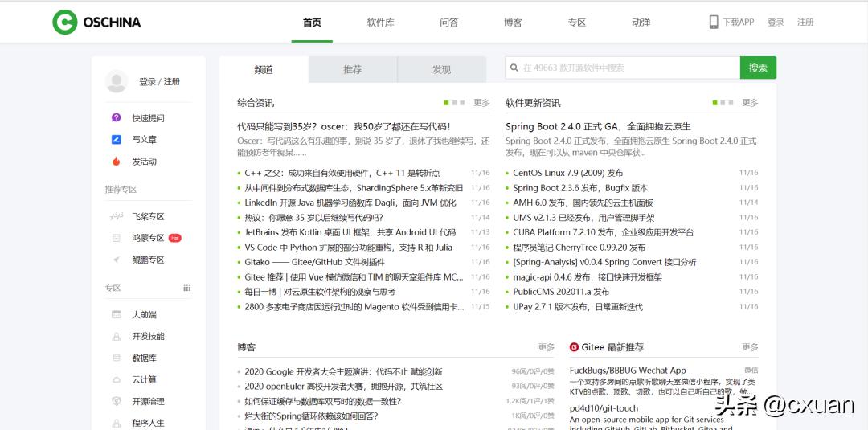Open 2020 openEuler 高校开发者大赛 post
The image size is (868, 430).
[344, 387]
